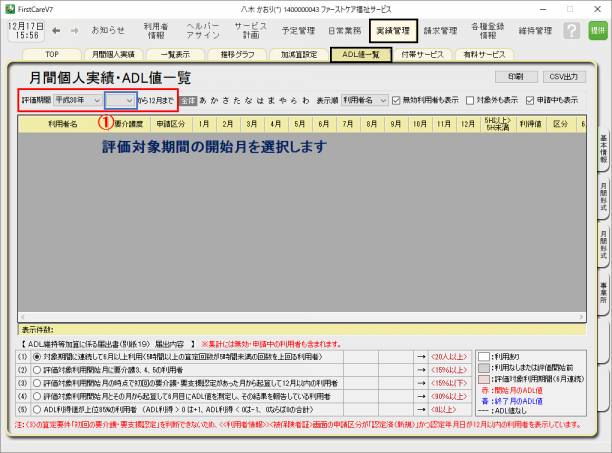Click the CSV出力 export button

tap(564, 76)
